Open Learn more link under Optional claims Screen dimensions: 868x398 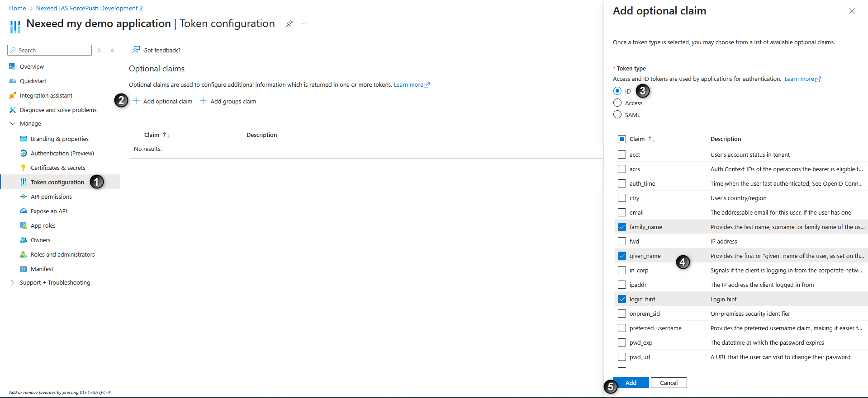[412, 84]
